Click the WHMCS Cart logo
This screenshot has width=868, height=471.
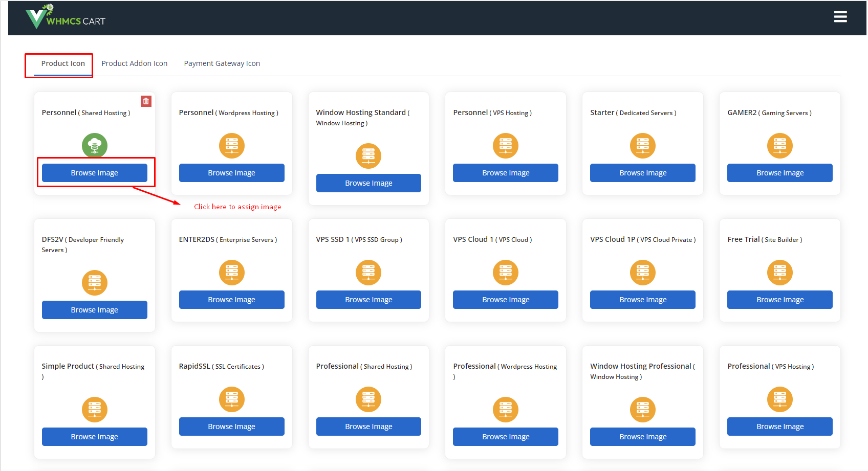[66, 17]
